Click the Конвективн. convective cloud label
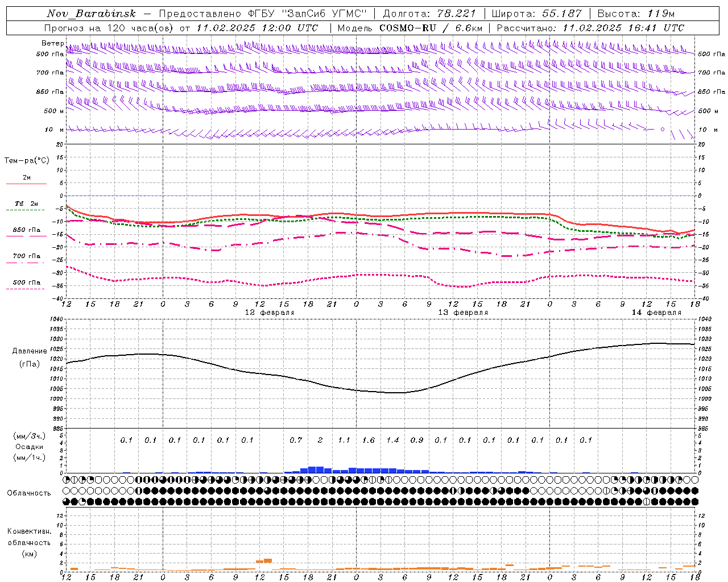The width and height of the screenshot is (728, 582). [x=29, y=531]
